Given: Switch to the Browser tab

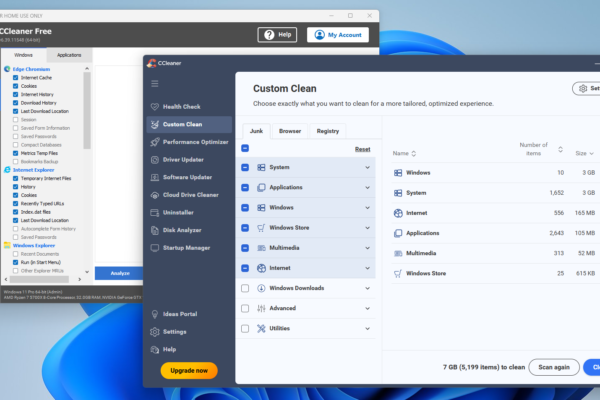Looking at the screenshot, I should coord(290,130).
